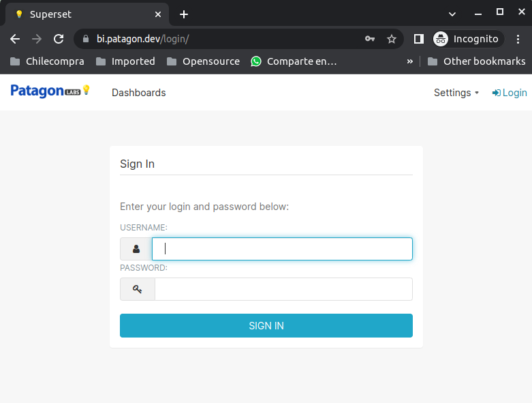Reload the page with the refresh icon

[59, 39]
